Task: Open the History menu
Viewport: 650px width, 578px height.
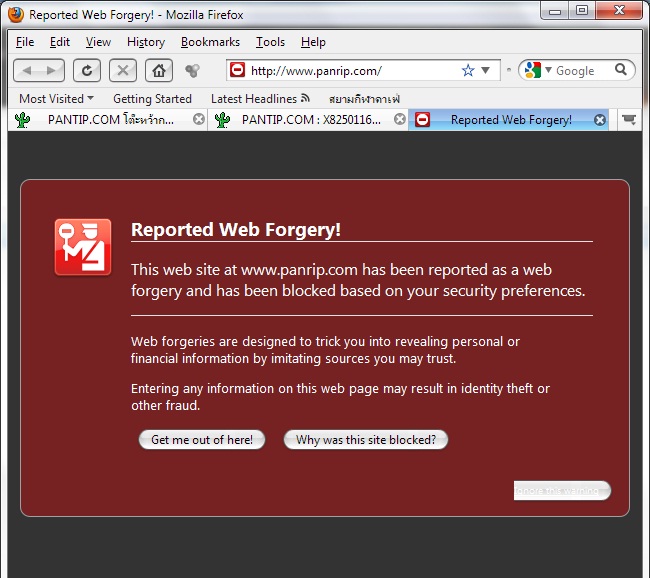Action: click(146, 42)
